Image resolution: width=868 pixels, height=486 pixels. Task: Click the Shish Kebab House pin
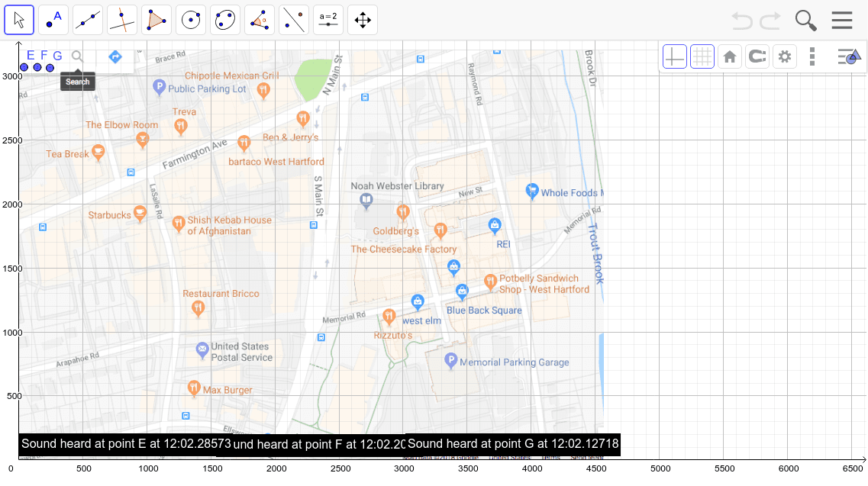[178, 224]
